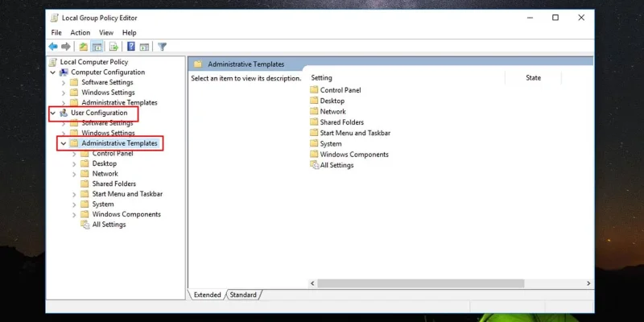Image resolution: width=644 pixels, height=322 pixels.
Task: Maximize the Local Group Policy Editor window
Action: pos(555,18)
